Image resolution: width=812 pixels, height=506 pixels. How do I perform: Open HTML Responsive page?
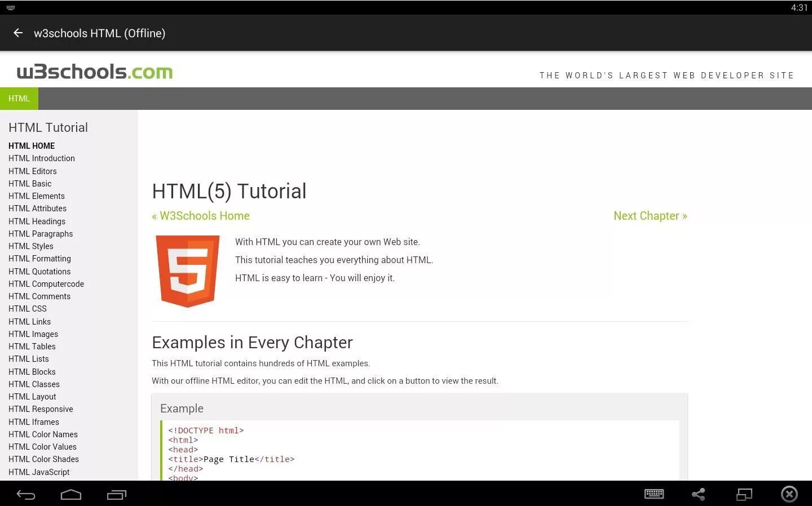click(41, 409)
